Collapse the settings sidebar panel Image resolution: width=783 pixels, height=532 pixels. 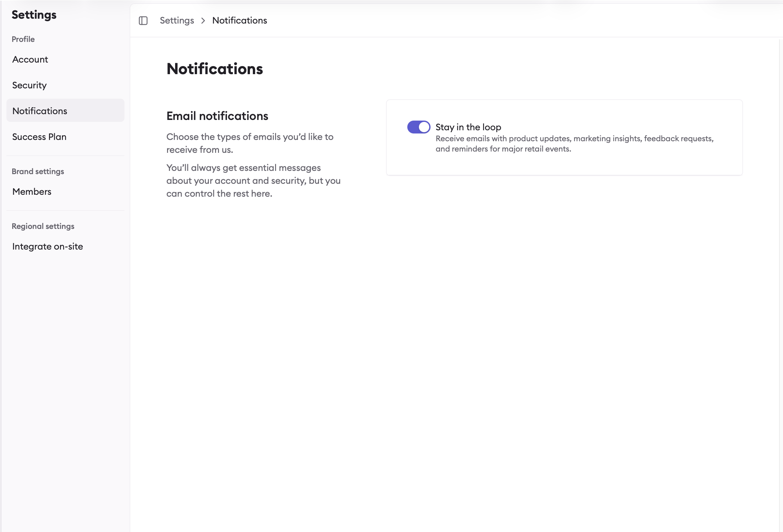click(143, 20)
